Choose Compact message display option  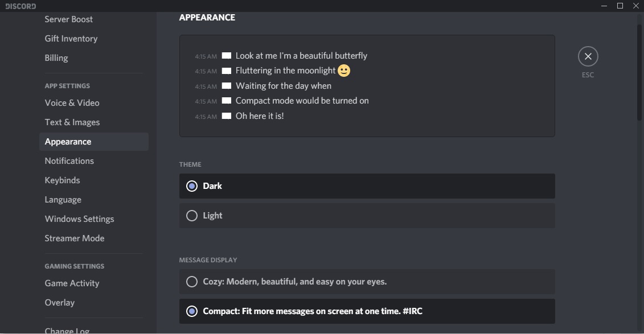[192, 311]
